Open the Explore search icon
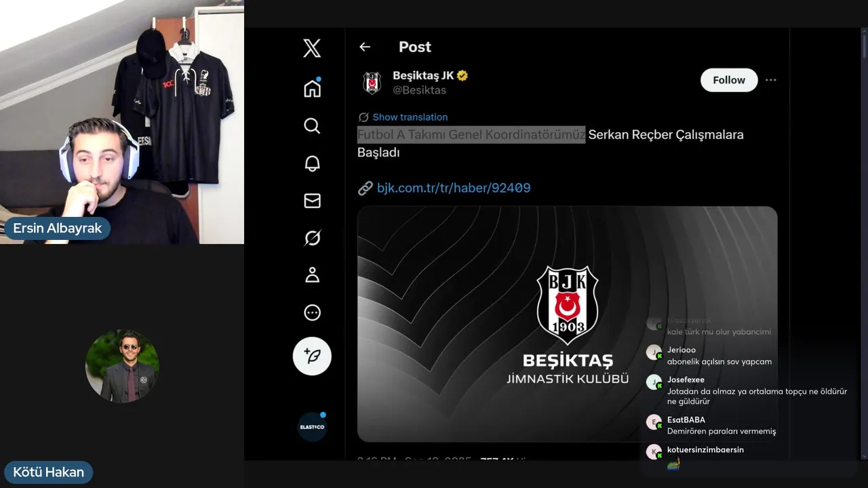This screenshot has height=488, width=868. point(312,126)
